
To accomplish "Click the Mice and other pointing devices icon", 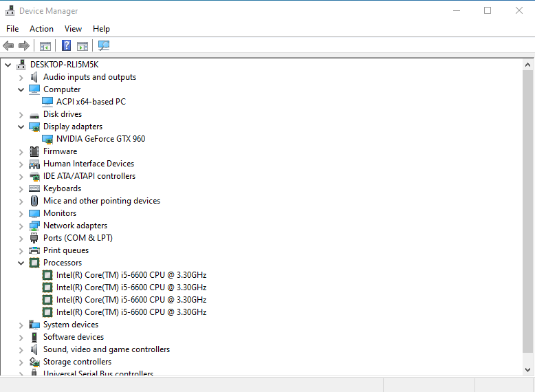I will pyautogui.click(x=34, y=201).
